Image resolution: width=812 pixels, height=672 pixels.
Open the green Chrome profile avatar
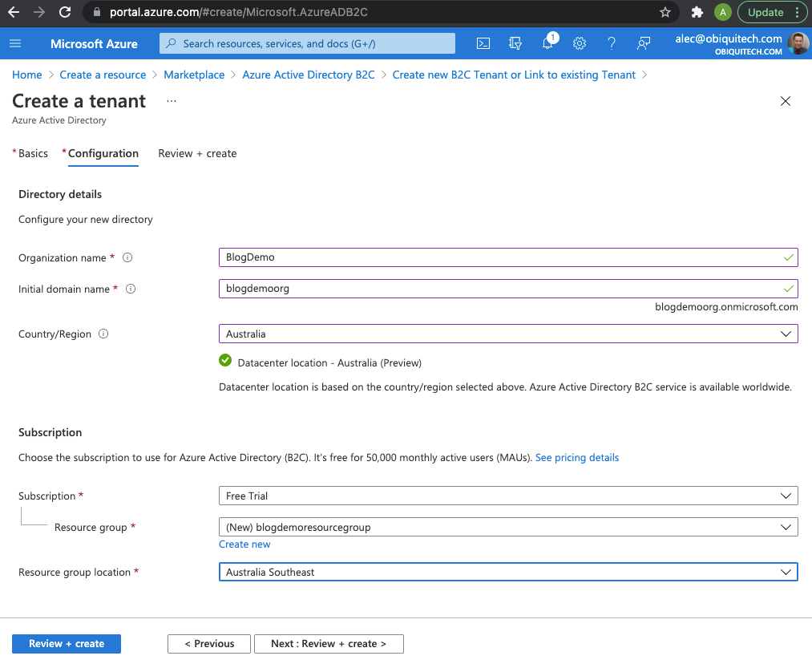click(x=722, y=13)
